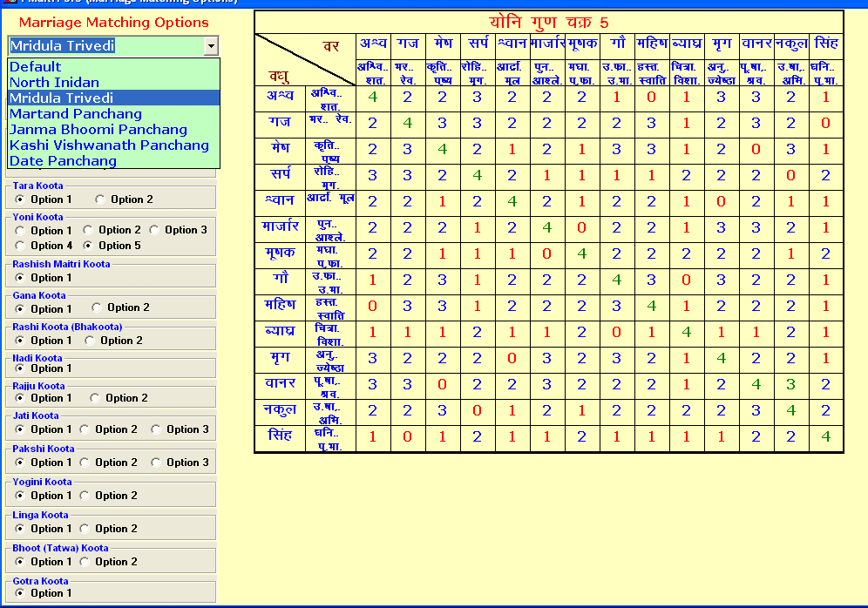
Task: Choose Kashi Vishwanath Panchang option
Action: coord(109,145)
